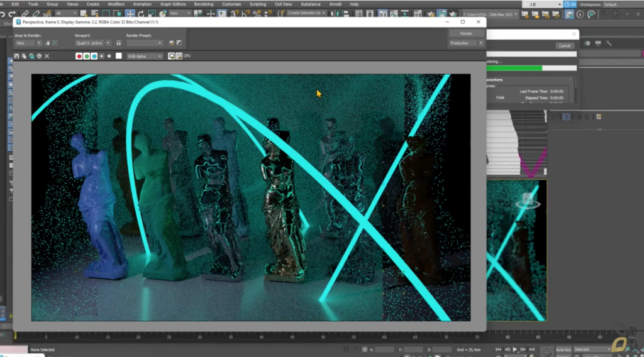
Task: Toggle the 3D Snaps icon
Action: (235, 14)
